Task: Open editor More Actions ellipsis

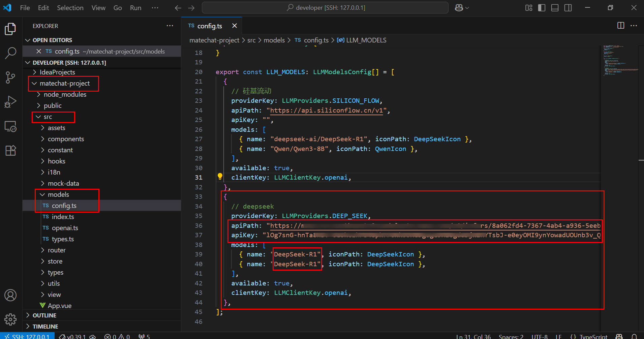Action: point(634,26)
